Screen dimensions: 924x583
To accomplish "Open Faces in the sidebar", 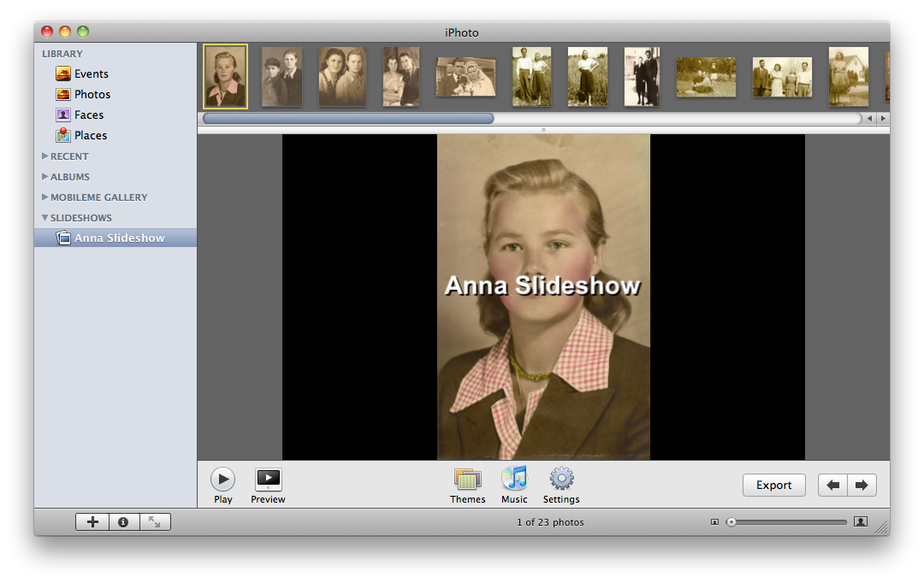I will tap(88, 115).
